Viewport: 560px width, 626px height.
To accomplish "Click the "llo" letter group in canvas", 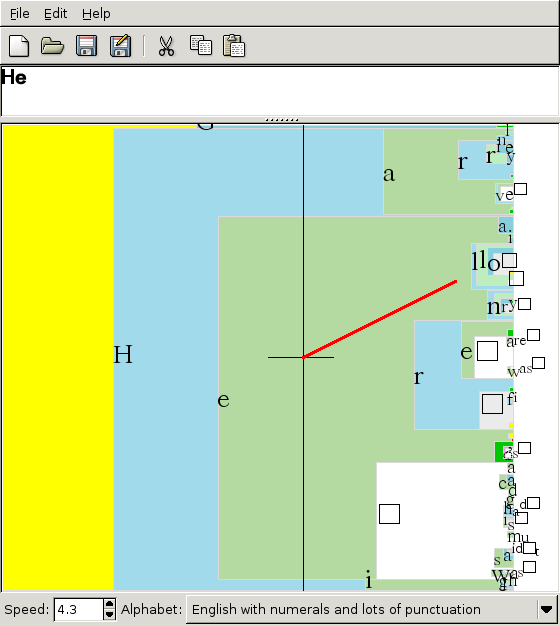I will [485, 261].
